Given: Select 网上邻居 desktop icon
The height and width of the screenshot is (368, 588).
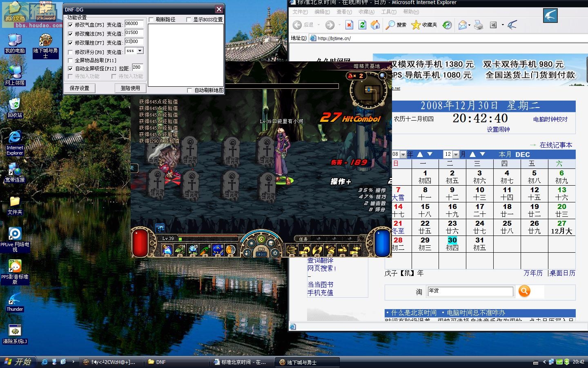Looking at the screenshot, I should tap(15, 75).
